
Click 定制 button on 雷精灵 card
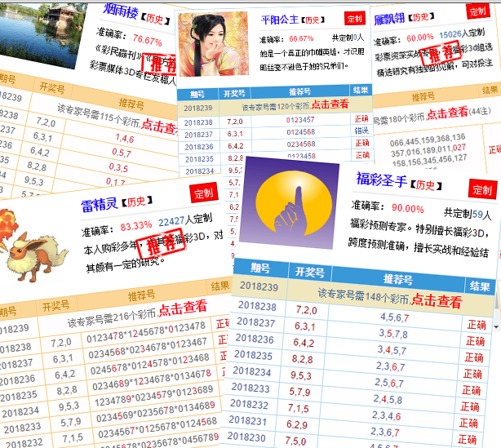click(203, 193)
